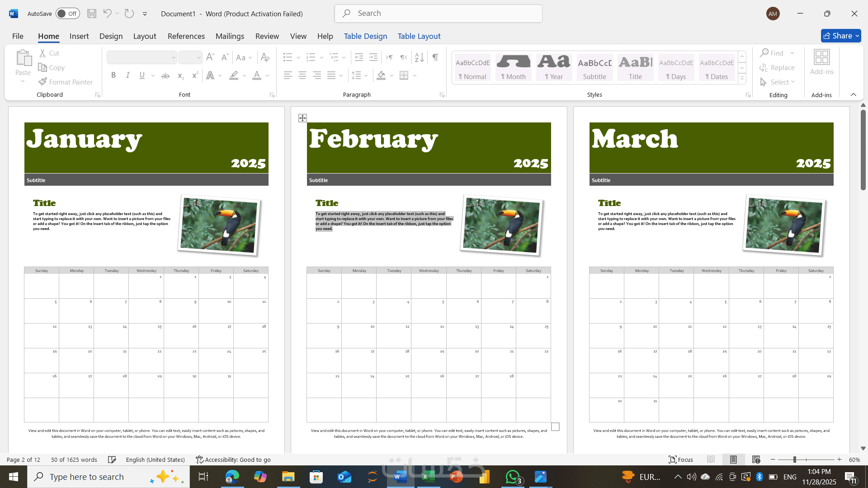
Task: Click the Sort A-Z icon
Action: tap(419, 57)
